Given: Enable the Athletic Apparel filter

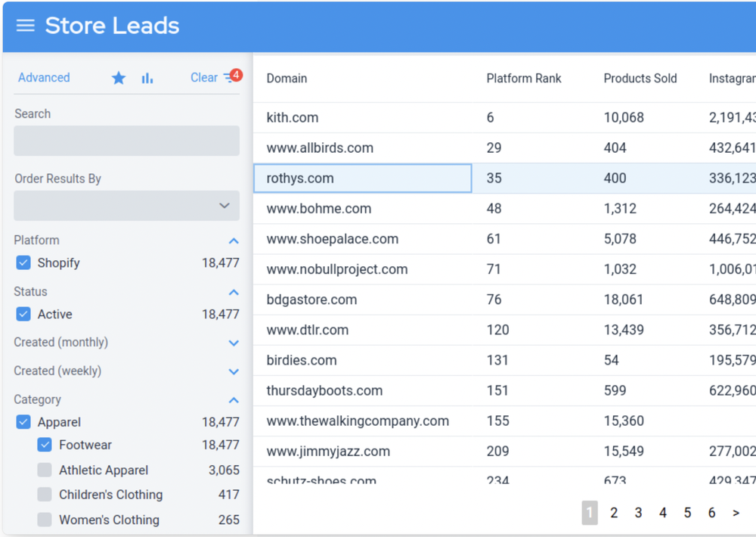Looking at the screenshot, I should point(44,470).
